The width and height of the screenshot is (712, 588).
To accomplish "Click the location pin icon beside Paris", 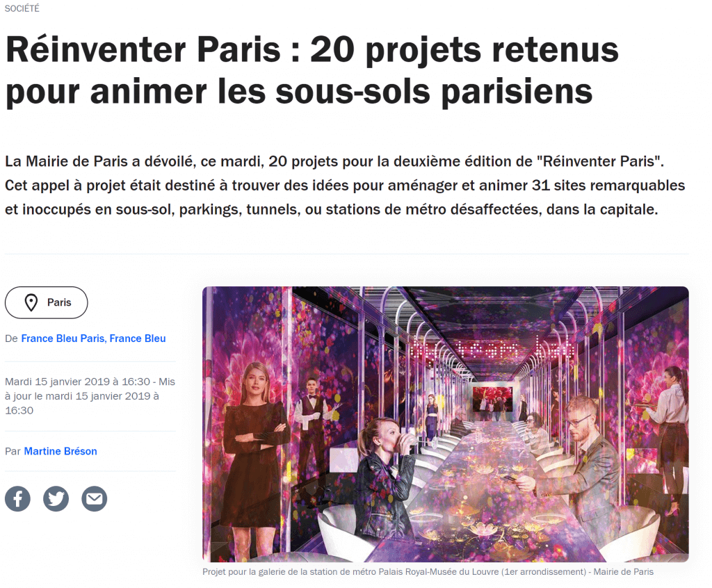I will point(31,302).
